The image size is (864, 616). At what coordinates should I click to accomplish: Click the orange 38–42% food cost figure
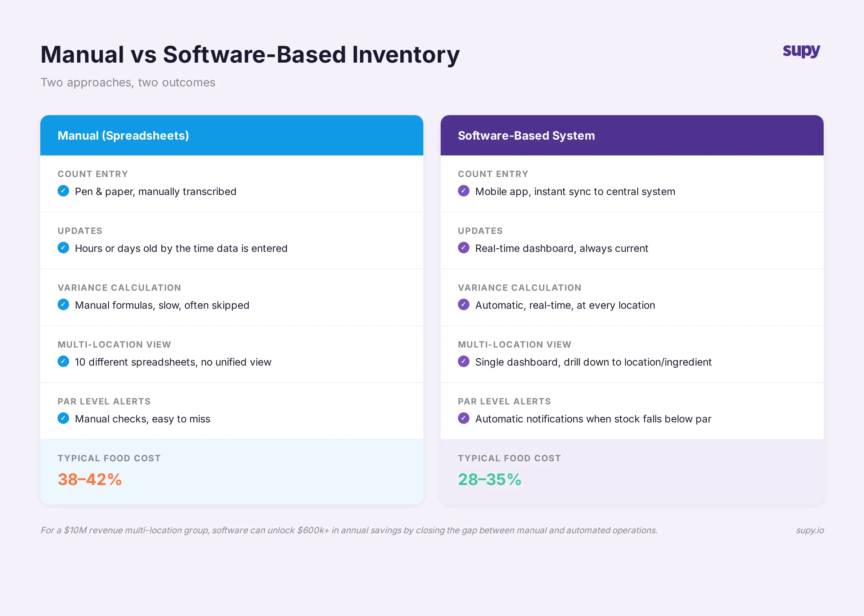pos(90,479)
